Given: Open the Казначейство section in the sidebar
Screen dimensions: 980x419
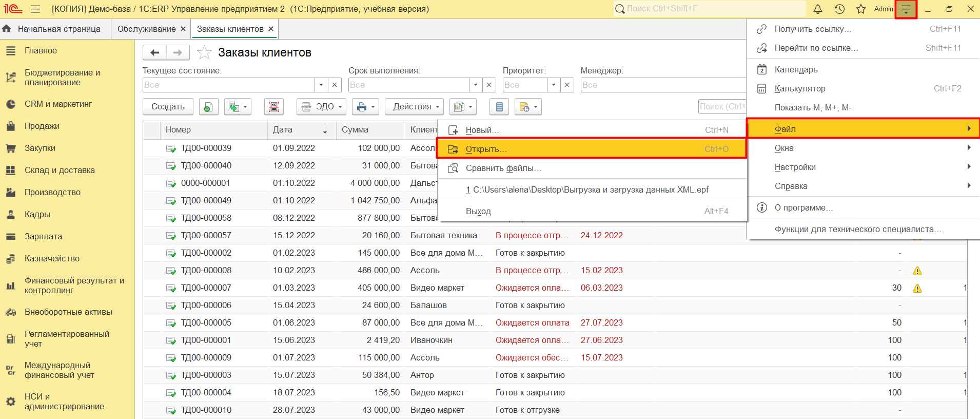Looking at the screenshot, I should [67, 258].
